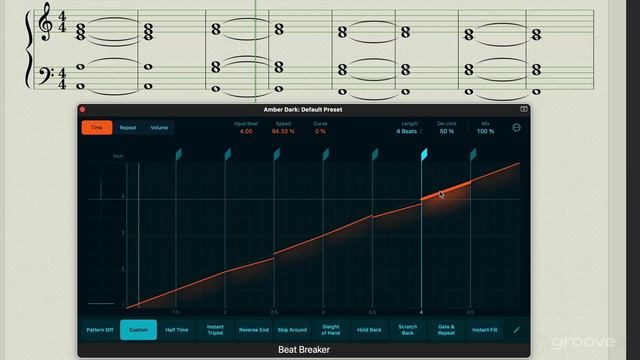The image size is (640, 360).
Task: Select the Speed value 94.33 %
Action: point(283,131)
